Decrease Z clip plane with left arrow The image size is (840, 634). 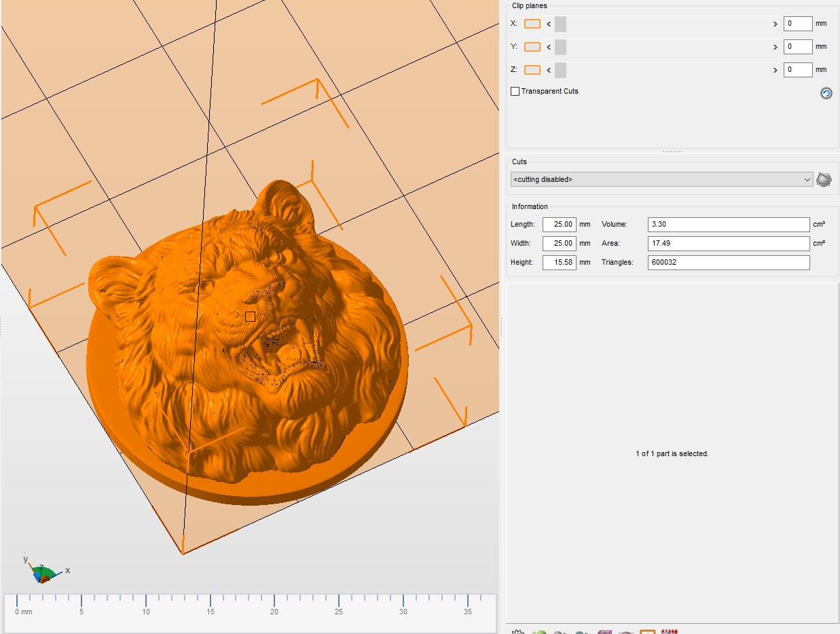(549, 70)
